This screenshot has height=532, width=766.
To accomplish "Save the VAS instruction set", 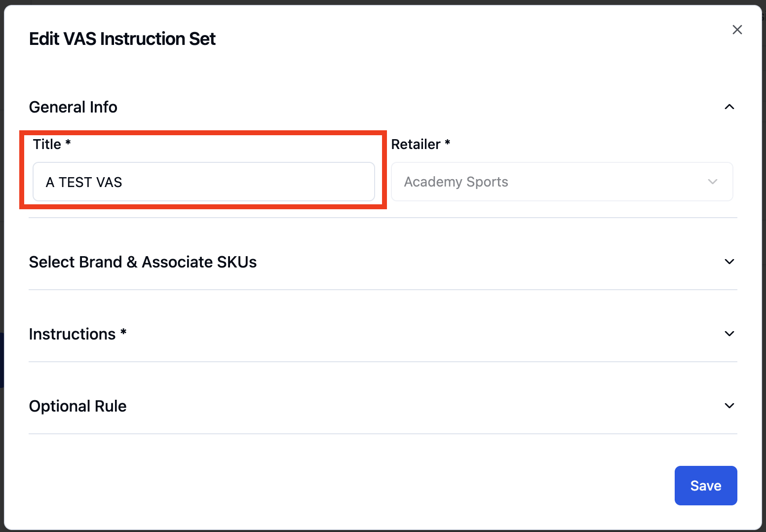I will click(x=706, y=486).
